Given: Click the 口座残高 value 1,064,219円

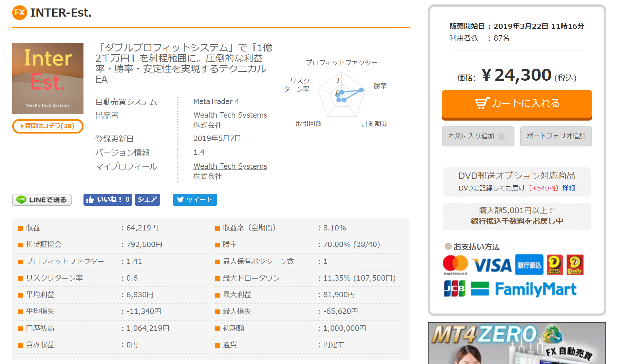Looking at the screenshot, I should pos(148,328).
